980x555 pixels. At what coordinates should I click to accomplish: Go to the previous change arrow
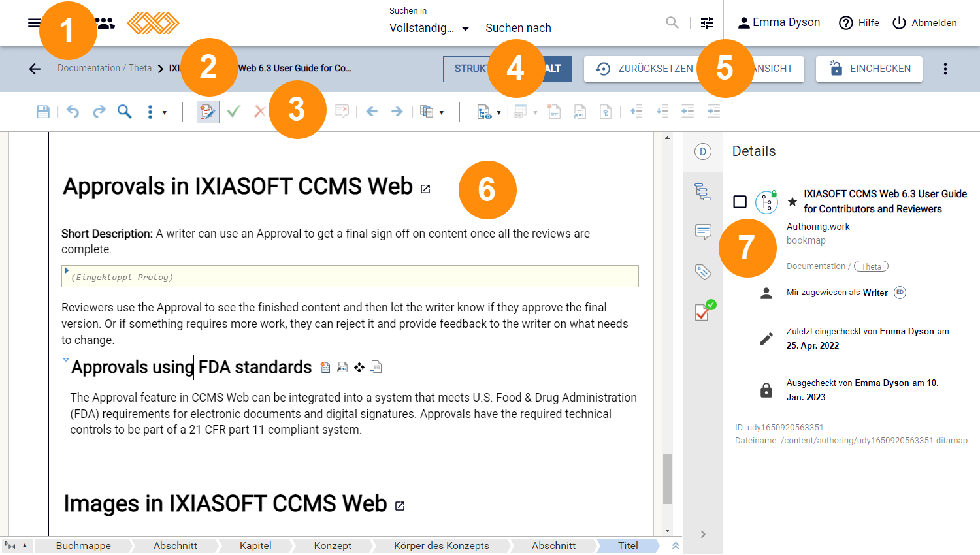click(x=372, y=112)
